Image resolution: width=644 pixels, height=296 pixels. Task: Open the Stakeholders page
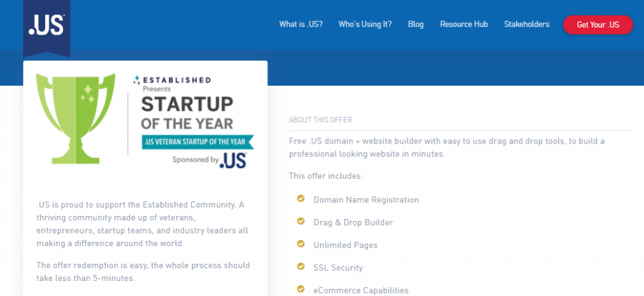526,25
